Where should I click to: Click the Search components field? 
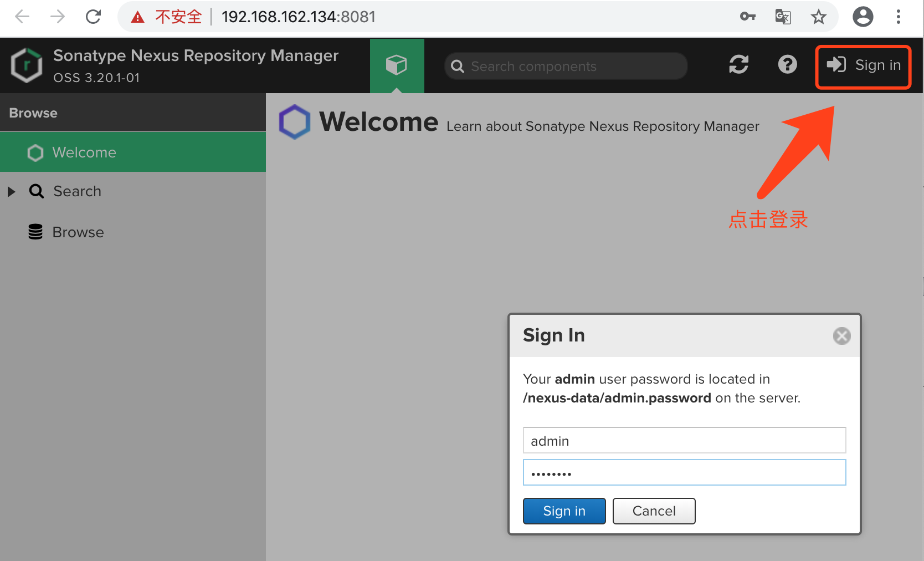[566, 66]
